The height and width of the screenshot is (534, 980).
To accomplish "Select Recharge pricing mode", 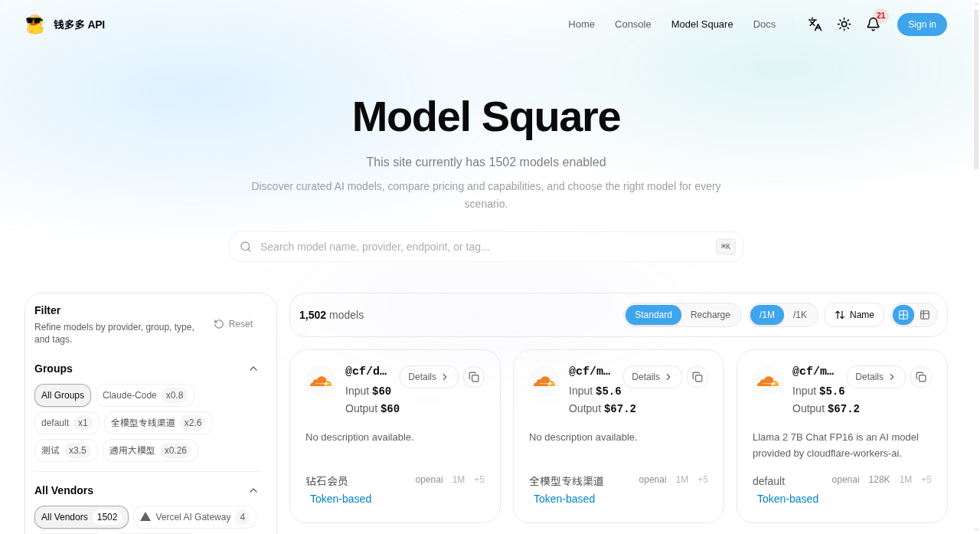I will click(710, 315).
